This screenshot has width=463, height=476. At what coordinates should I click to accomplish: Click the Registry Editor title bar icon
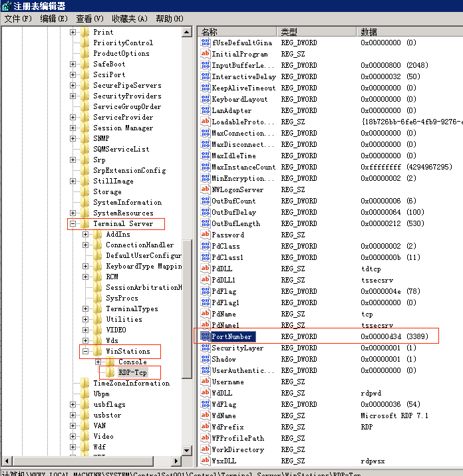6,6
